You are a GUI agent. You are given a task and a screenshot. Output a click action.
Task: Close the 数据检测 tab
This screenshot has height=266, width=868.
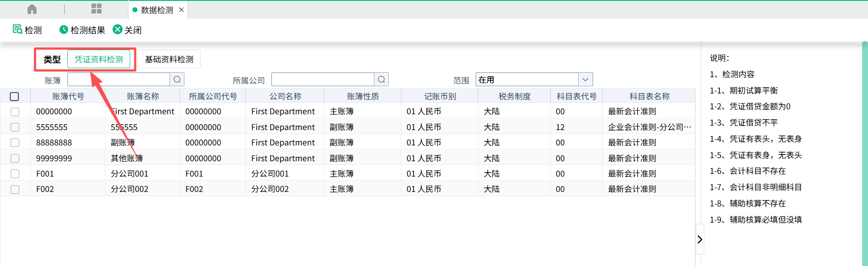point(181,9)
